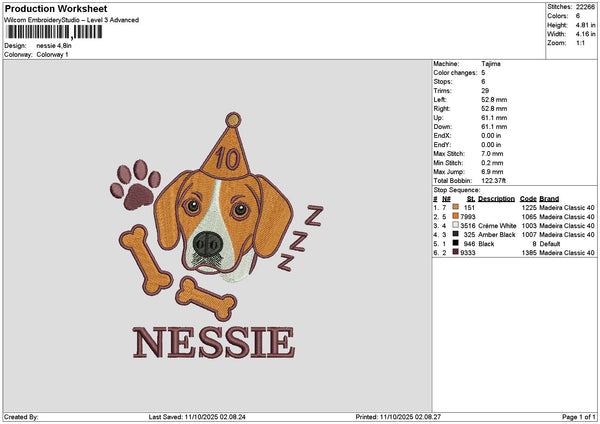Viewport: 600px width, 424px height.
Task: Click the barcode under the worksheet title
Action: (54, 32)
